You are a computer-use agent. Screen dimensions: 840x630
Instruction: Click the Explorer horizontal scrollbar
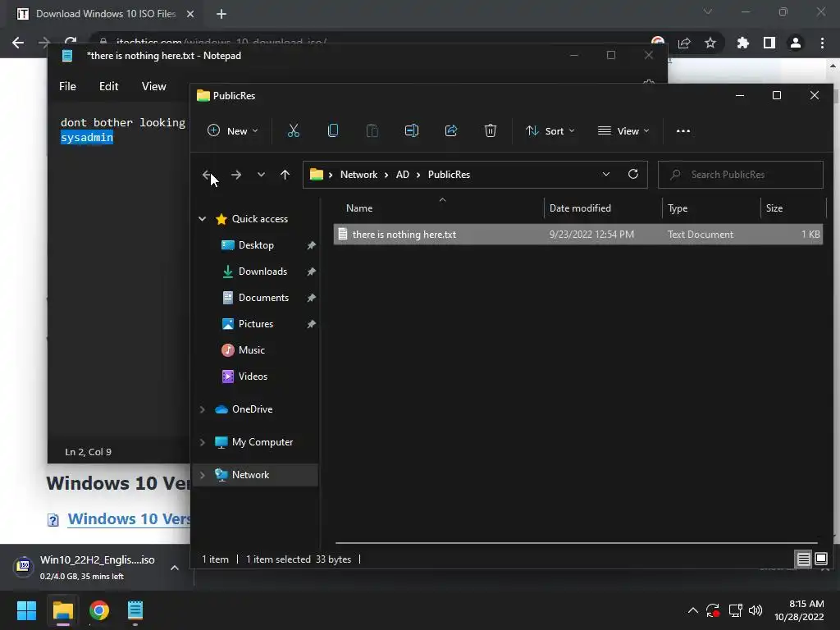[x=577, y=543]
